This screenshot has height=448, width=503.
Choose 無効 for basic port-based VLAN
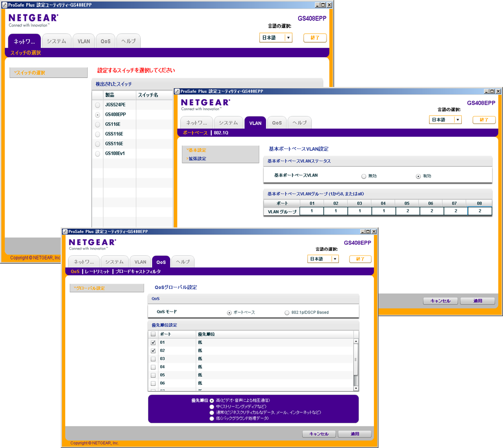pyautogui.click(x=364, y=176)
